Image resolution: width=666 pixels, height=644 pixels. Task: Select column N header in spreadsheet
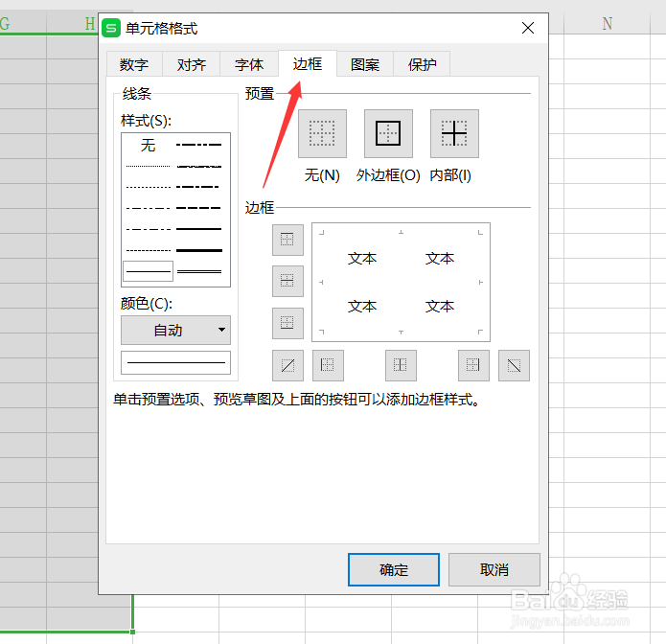tap(608, 23)
